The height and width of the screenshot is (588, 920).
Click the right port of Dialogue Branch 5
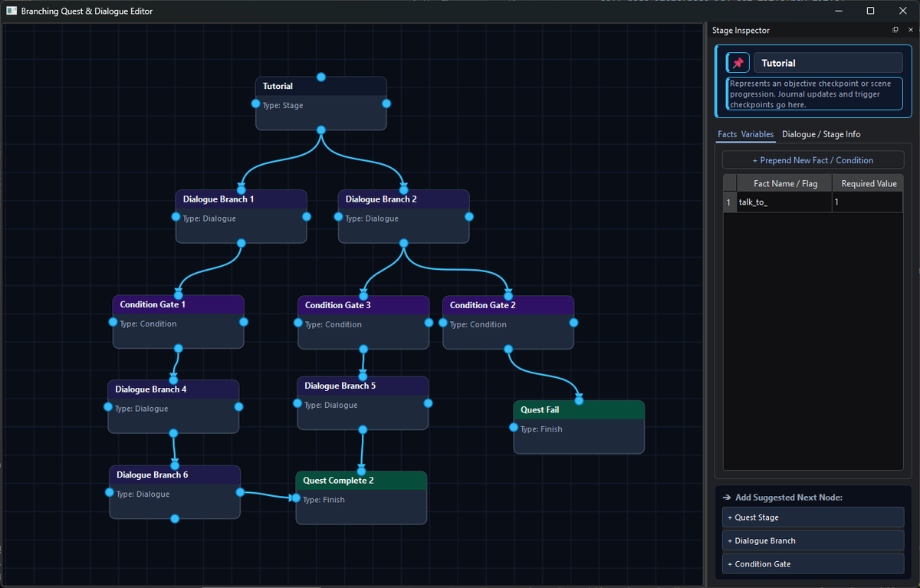click(x=428, y=403)
